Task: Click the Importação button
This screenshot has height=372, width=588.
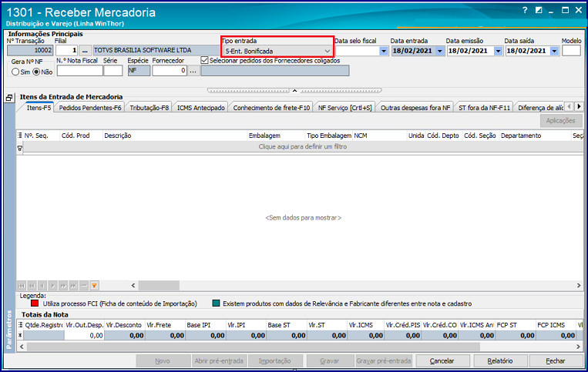Action: [274, 361]
